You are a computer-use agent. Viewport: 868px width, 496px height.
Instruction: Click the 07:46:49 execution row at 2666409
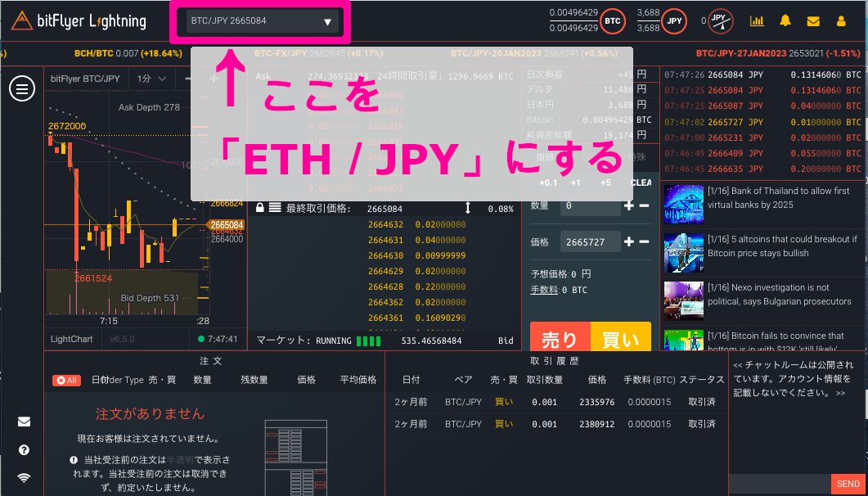(762, 151)
